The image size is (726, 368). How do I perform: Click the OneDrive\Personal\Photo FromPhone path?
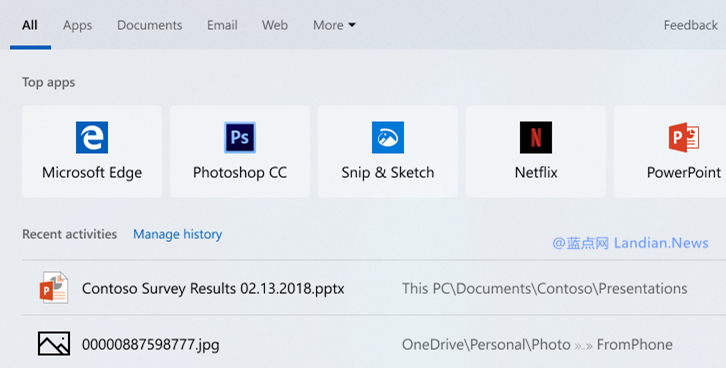point(537,344)
